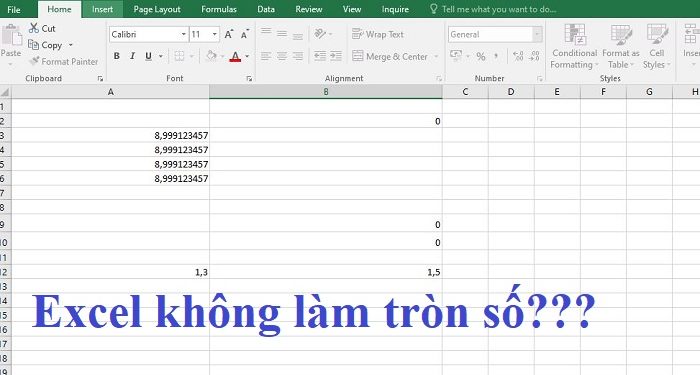Open the underline style dropdown arrow
Viewport: 700px width, 375px height.
[161, 56]
